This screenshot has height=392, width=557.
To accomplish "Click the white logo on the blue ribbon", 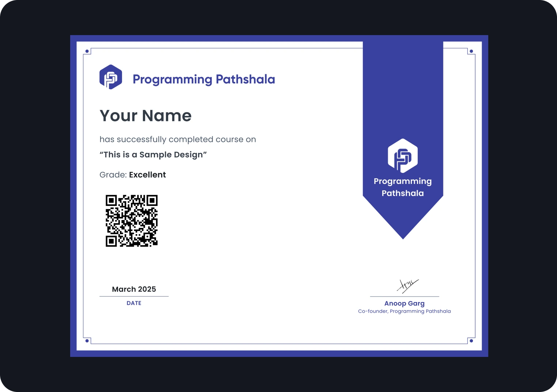I will 403,156.
